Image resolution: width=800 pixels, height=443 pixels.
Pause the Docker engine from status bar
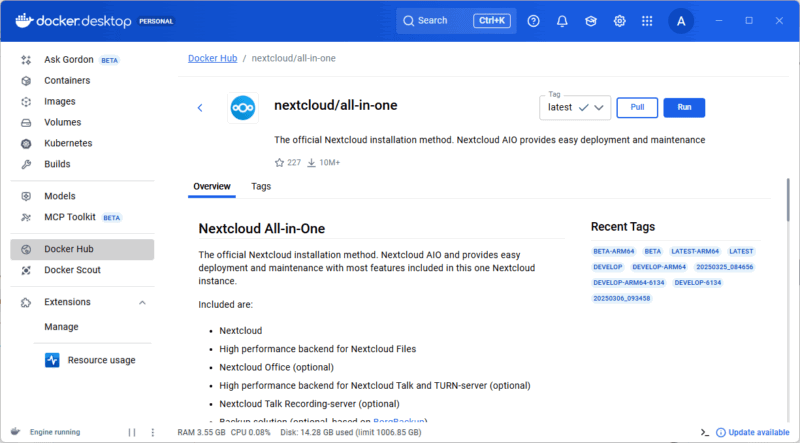[x=132, y=432]
